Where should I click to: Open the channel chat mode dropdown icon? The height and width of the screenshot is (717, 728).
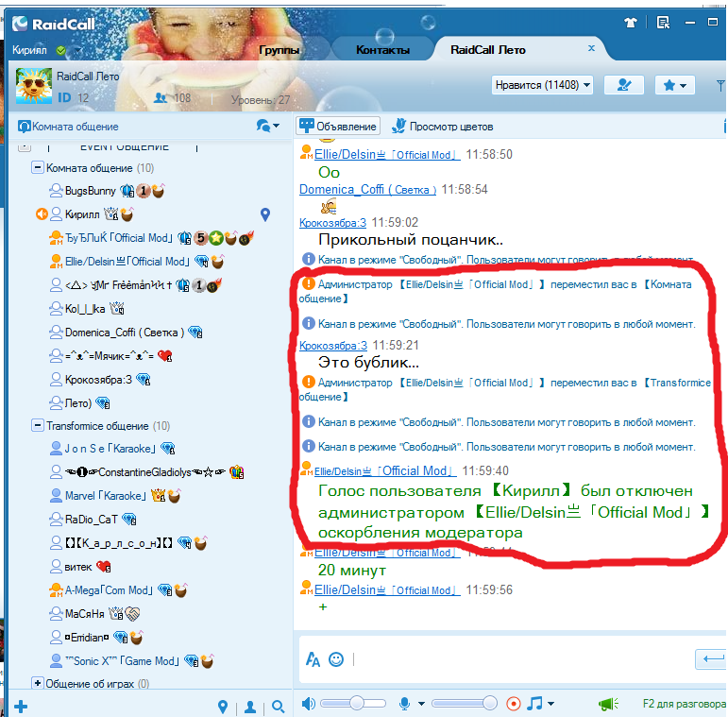click(268, 126)
